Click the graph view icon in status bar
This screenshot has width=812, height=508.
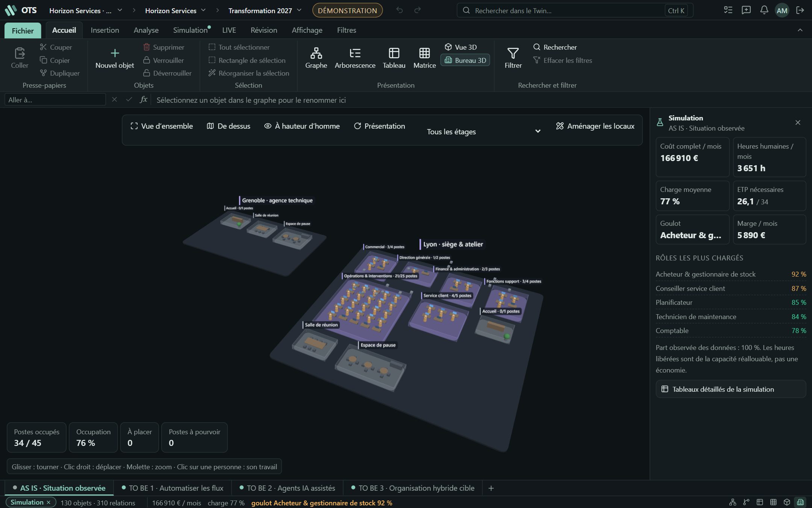733,502
